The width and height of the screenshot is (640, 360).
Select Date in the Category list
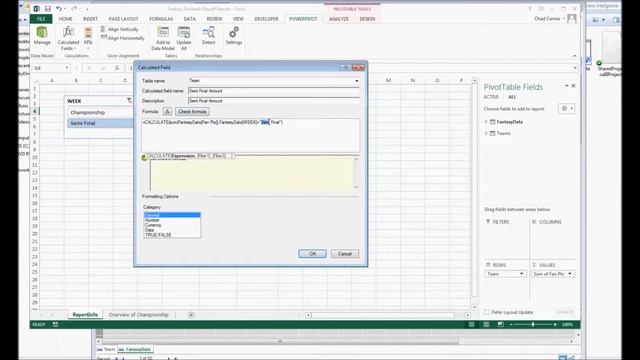point(172,230)
